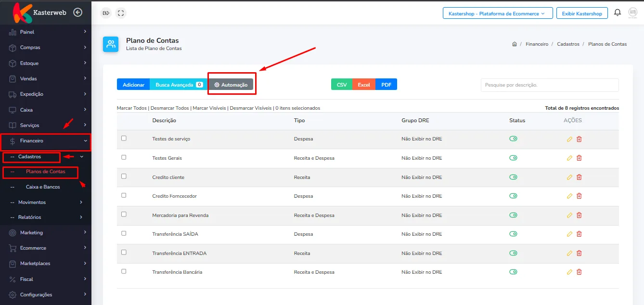Click the Automação button

[231, 85]
